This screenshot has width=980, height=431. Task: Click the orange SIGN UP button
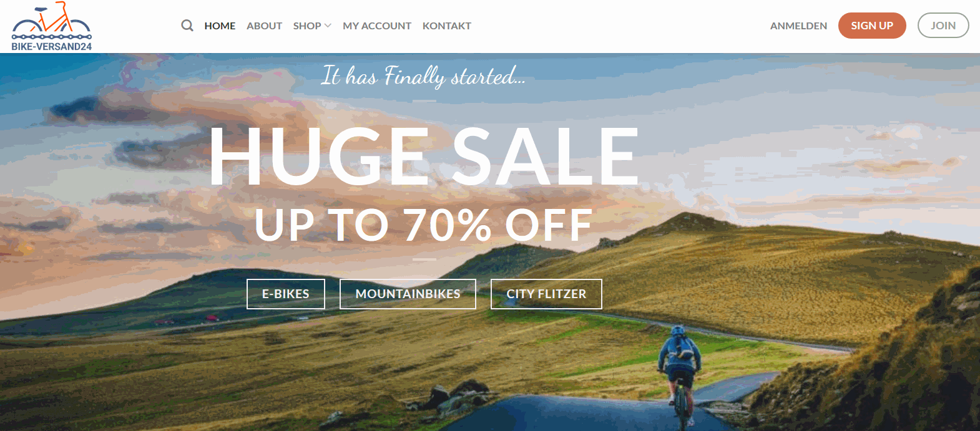(872, 26)
